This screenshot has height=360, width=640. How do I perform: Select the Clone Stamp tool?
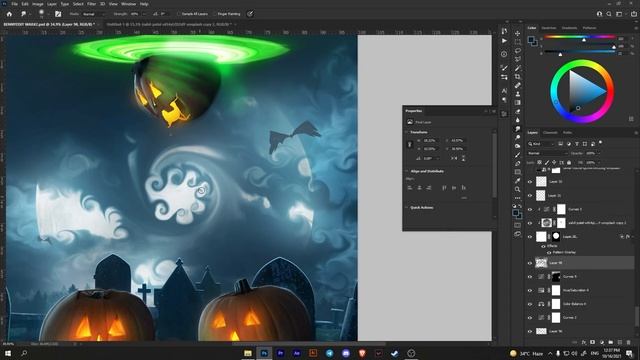tap(518, 94)
